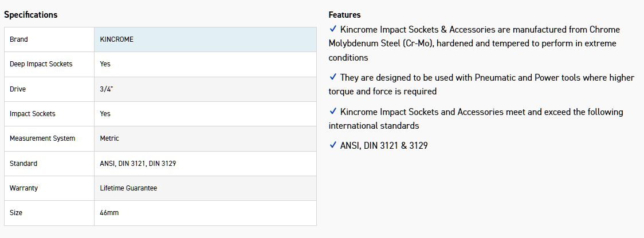This screenshot has width=644, height=238.
Task: Select the Lifetime Guarantee value
Action: [x=128, y=188]
